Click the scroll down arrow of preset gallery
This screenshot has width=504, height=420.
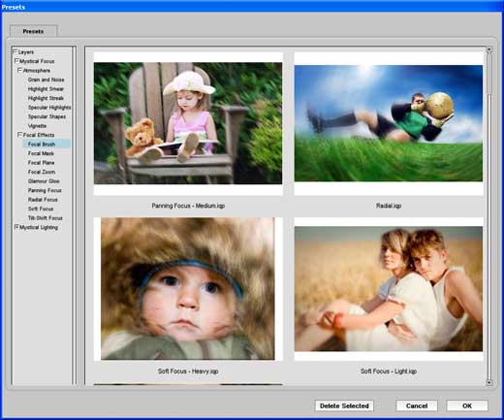[x=489, y=382]
